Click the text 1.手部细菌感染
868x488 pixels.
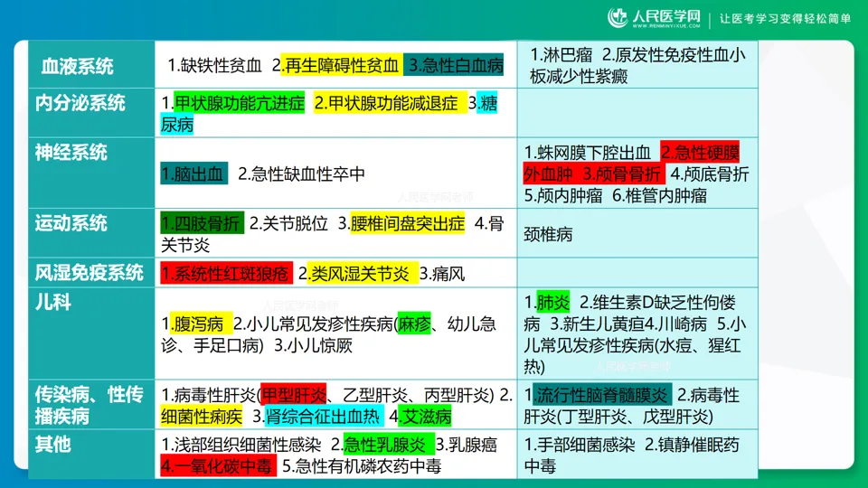(x=579, y=445)
